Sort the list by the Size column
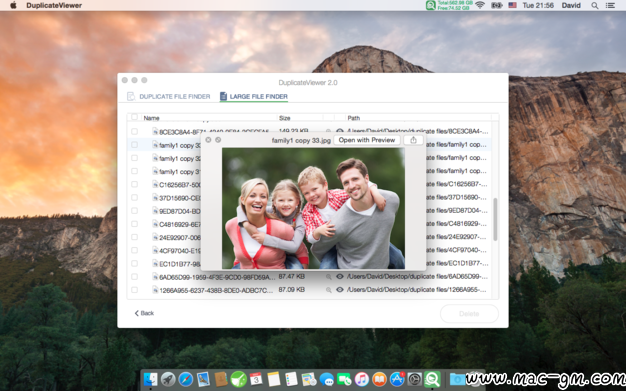The image size is (626, 391). 285,118
